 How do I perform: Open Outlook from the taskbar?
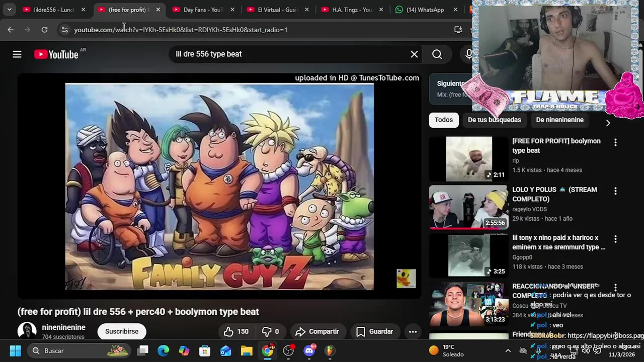[225, 350]
